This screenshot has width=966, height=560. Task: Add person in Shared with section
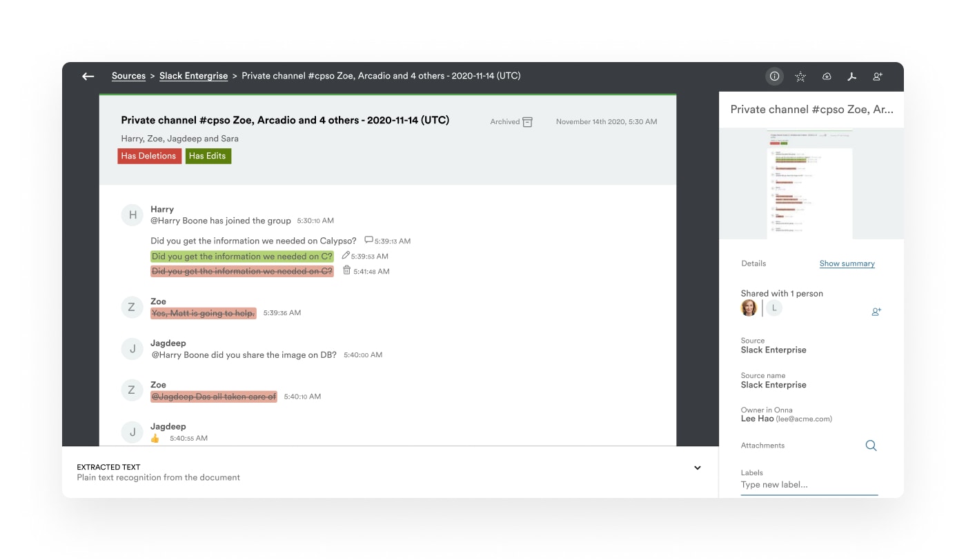click(x=876, y=312)
